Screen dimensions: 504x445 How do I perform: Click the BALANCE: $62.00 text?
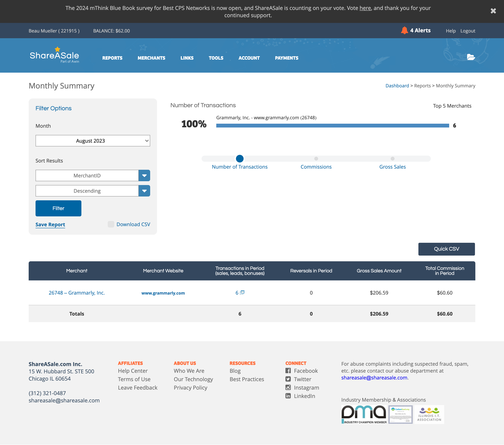111,31
